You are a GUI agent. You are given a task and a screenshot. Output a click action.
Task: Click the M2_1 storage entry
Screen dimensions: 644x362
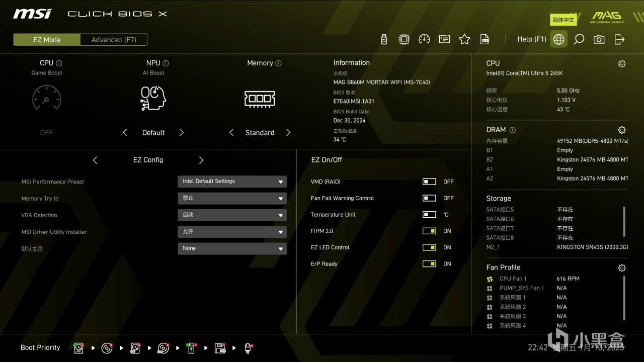(x=556, y=247)
